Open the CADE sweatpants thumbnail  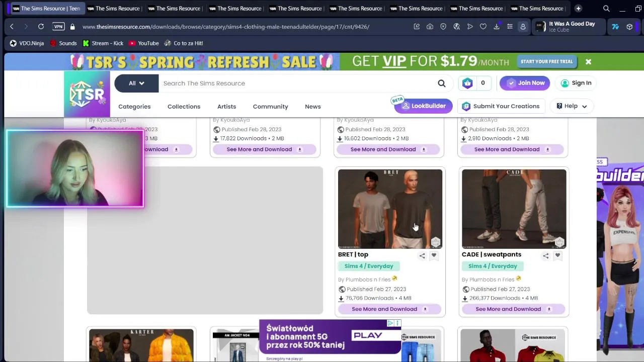pos(514,209)
